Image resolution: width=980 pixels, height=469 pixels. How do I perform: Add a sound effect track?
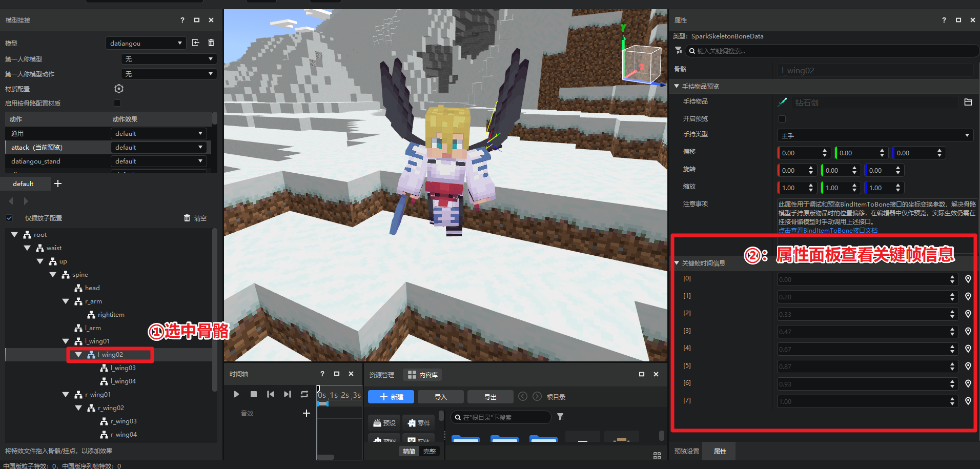[x=307, y=413]
